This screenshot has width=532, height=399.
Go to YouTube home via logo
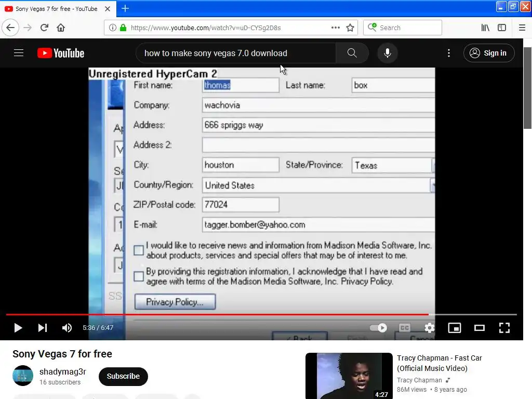[61, 53]
